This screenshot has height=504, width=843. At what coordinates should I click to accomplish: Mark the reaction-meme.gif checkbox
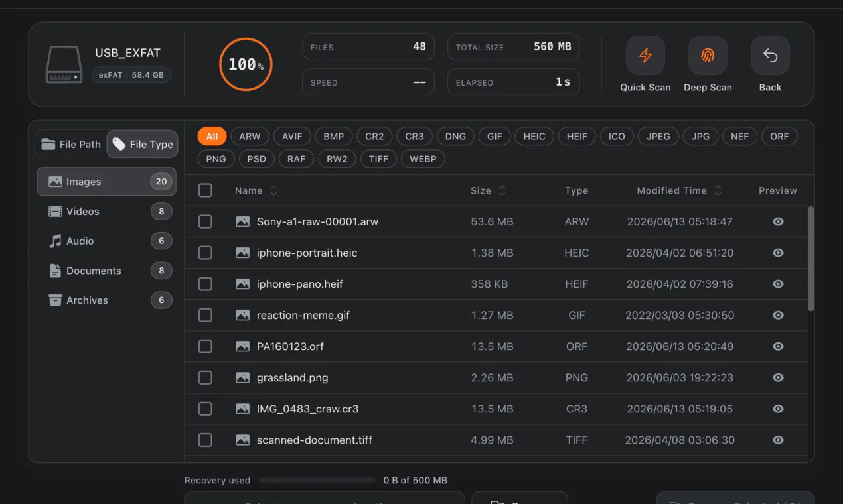coord(205,315)
